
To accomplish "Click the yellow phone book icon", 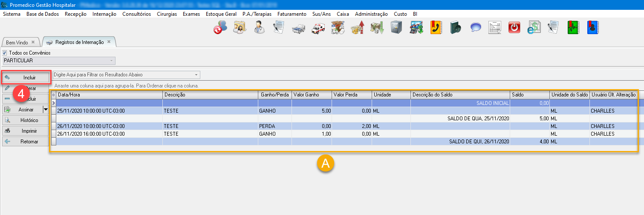I will (436, 28).
